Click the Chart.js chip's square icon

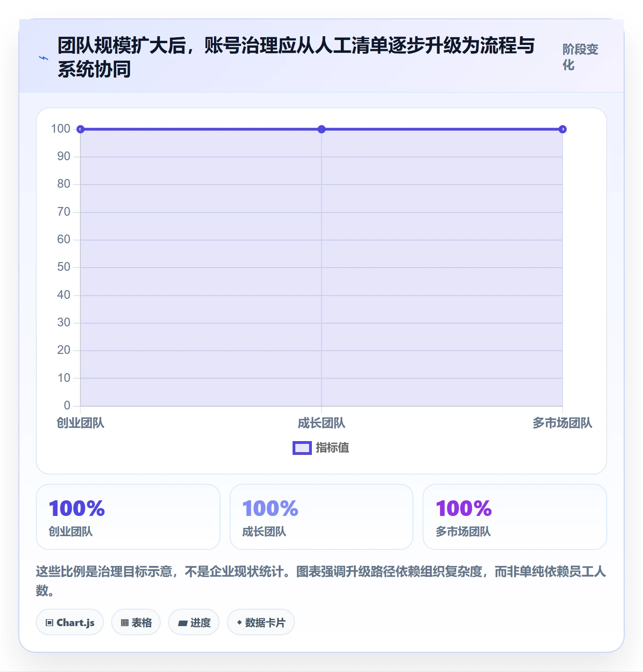(50, 623)
